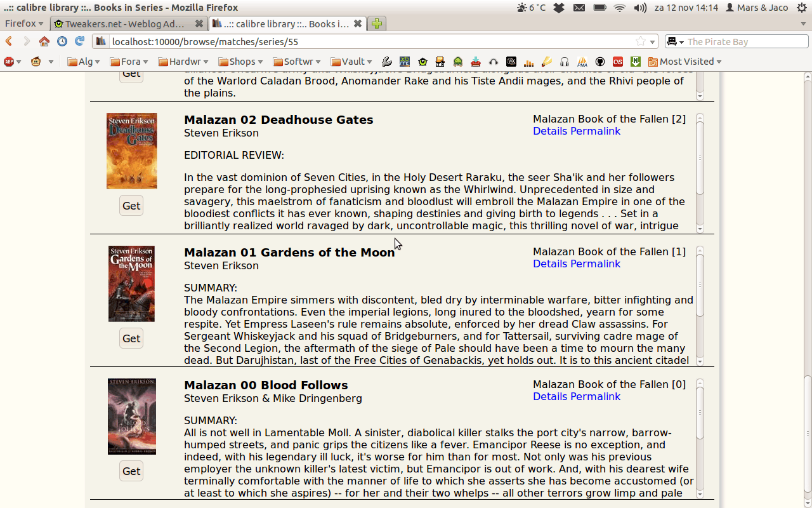Image resolution: width=812 pixels, height=508 pixels.
Task: Open the Home page button
Action: click(x=44, y=41)
